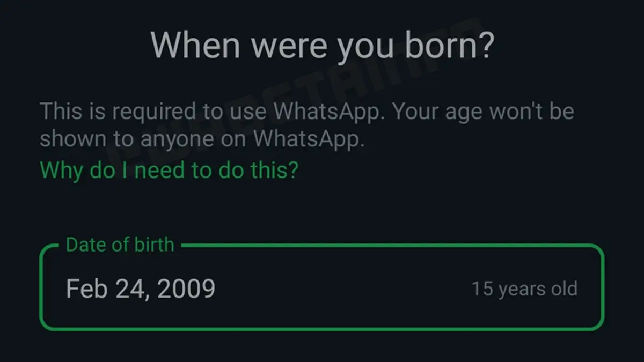This screenshot has width=644, height=362.
Task: Click the word "When" in the heading
Action: tap(196, 46)
